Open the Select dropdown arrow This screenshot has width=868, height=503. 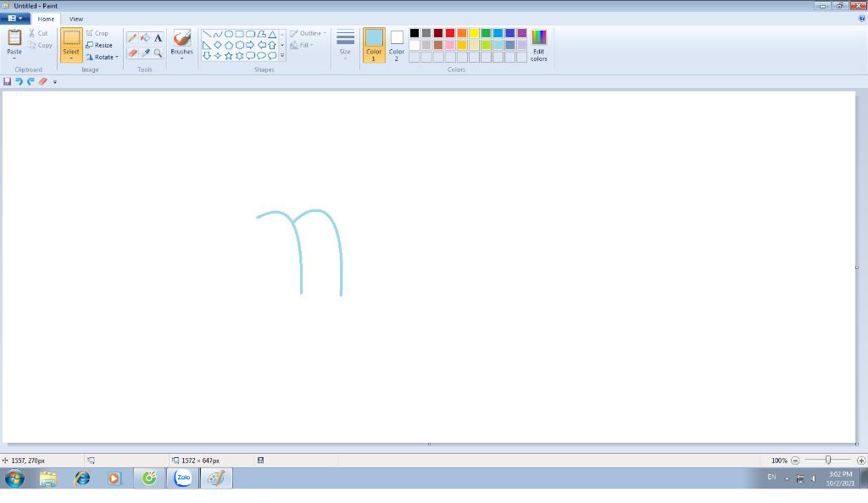tap(71, 59)
